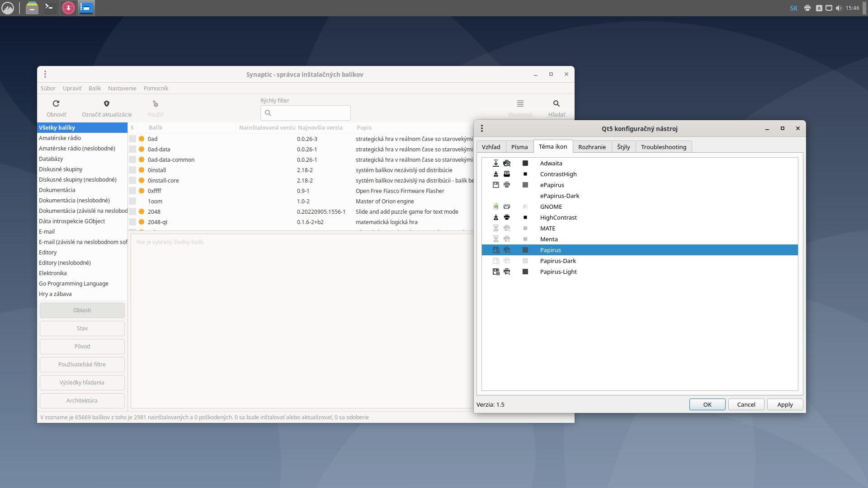
Task: Select the Adwaita icon theme
Action: (640, 163)
